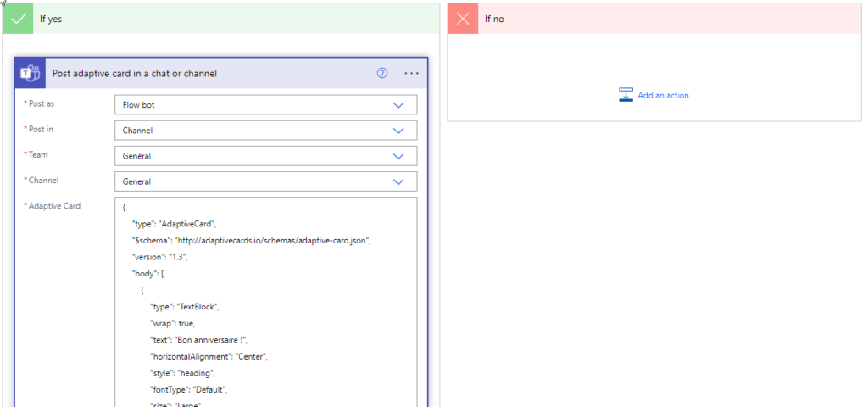868x407 pixels.
Task: Expand the Team dropdown arrow
Action: pos(398,156)
